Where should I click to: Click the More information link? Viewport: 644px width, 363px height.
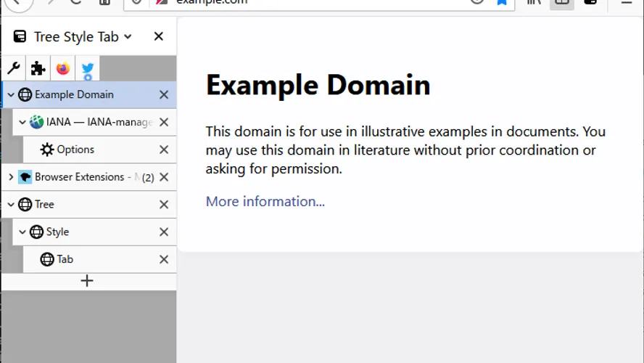265,201
